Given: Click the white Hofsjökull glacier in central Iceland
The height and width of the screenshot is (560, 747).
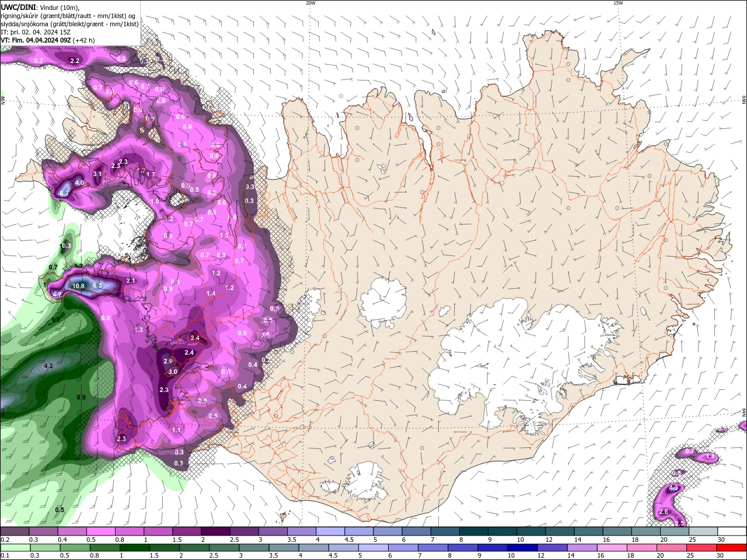Looking at the screenshot, I should click(383, 302).
